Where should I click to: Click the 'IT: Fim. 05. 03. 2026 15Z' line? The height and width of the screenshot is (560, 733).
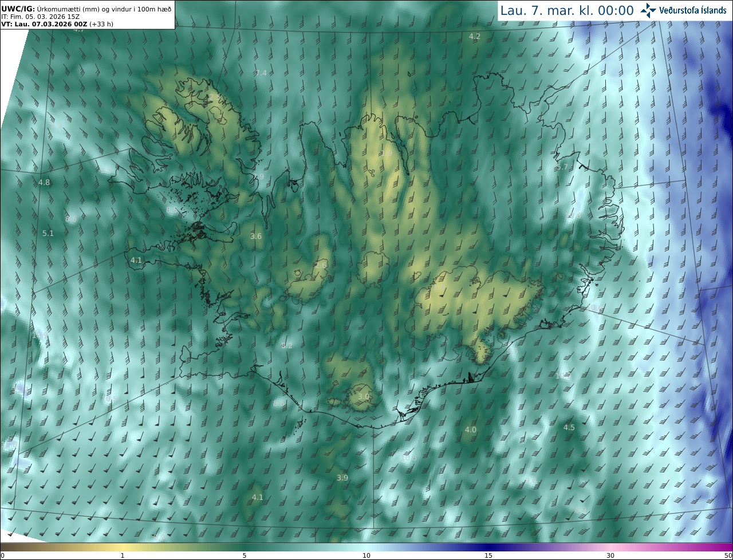click(x=40, y=16)
